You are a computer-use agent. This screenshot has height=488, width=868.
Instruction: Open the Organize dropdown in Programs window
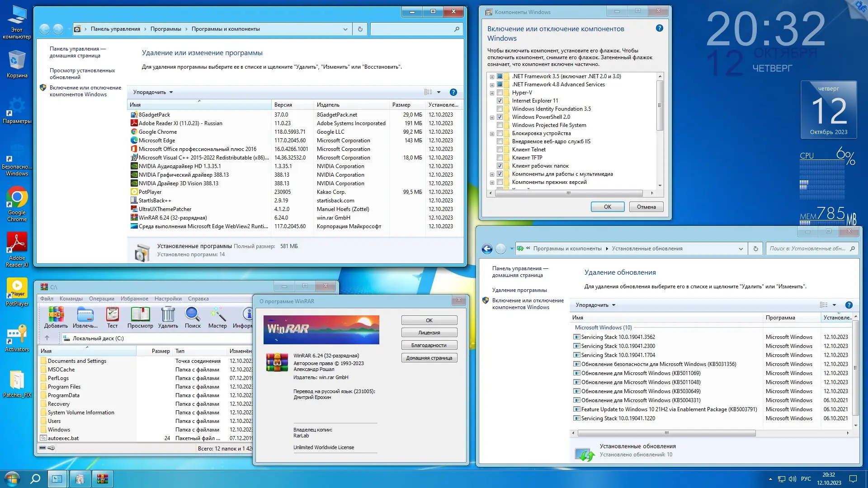152,92
